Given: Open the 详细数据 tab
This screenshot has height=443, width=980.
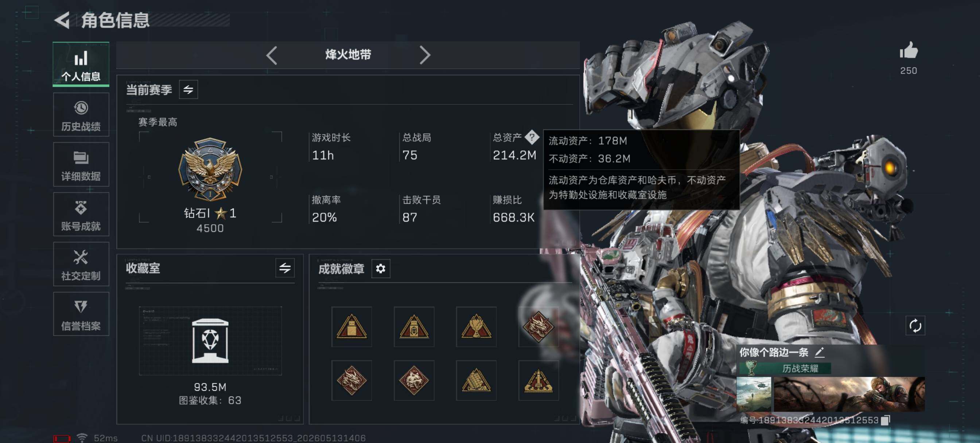Looking at the screenshot, I should 81,165.
